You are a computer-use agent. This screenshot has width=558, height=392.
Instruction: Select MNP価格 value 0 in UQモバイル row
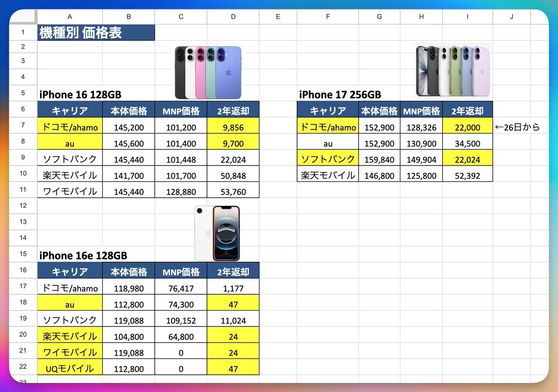coord(181,367)
